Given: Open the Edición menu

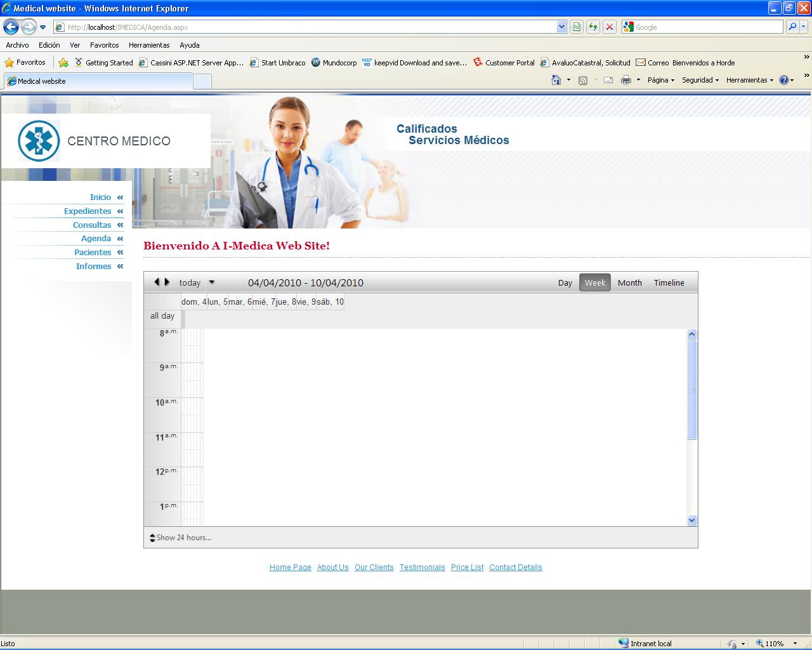Looking at the screenshot, I should pyautogui.click(x=49, y=45).
